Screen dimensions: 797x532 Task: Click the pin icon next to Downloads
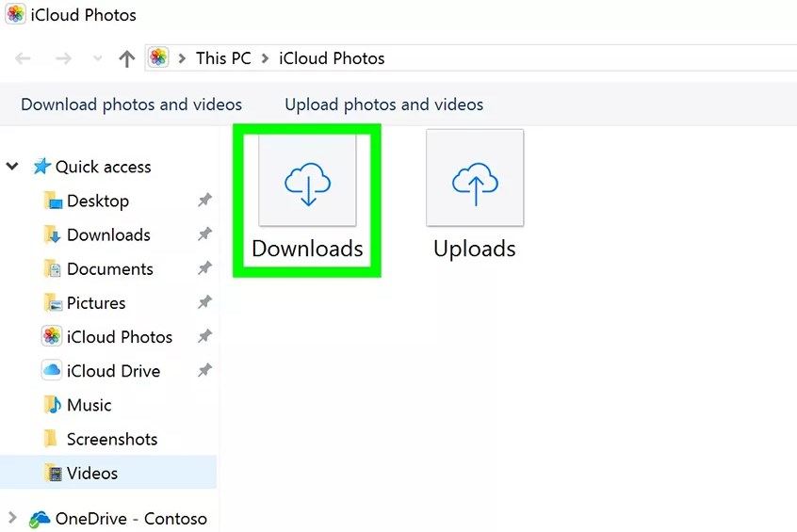coord(204,234)
